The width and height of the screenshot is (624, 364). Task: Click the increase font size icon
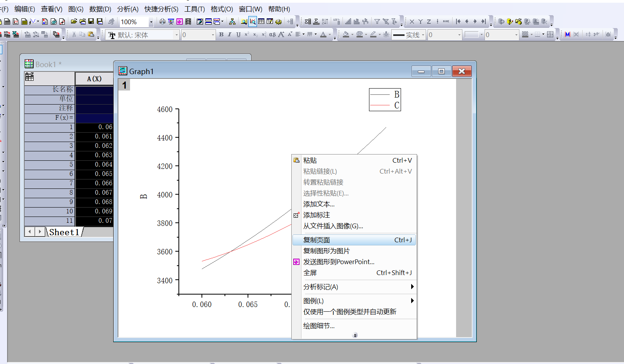point(281,34)
